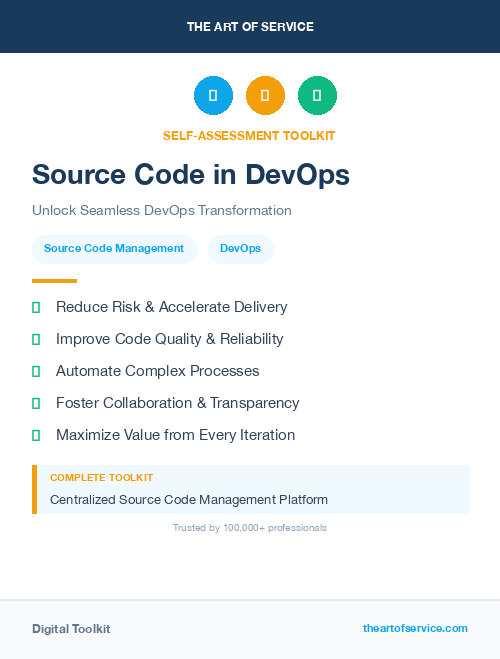Click the SELF-ASSESSMENT TOOLKIT label
This screenshot has height=659, width=500.
(x=249, y=136)
